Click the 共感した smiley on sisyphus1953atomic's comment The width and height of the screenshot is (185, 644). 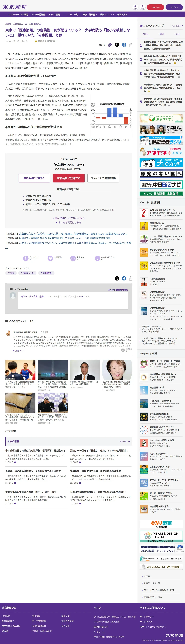point(123,350)
